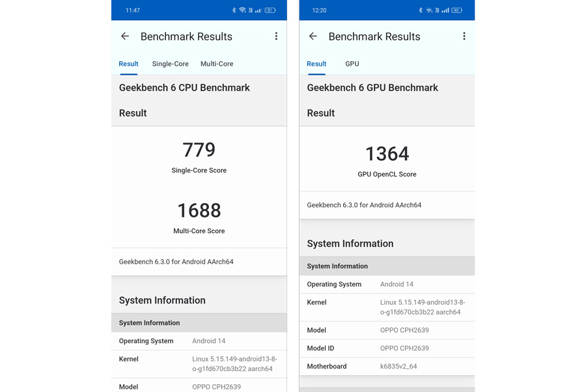The image size is (586, 392).
Task: Tap battery indicator in right status bar
Action: (456, 10)
